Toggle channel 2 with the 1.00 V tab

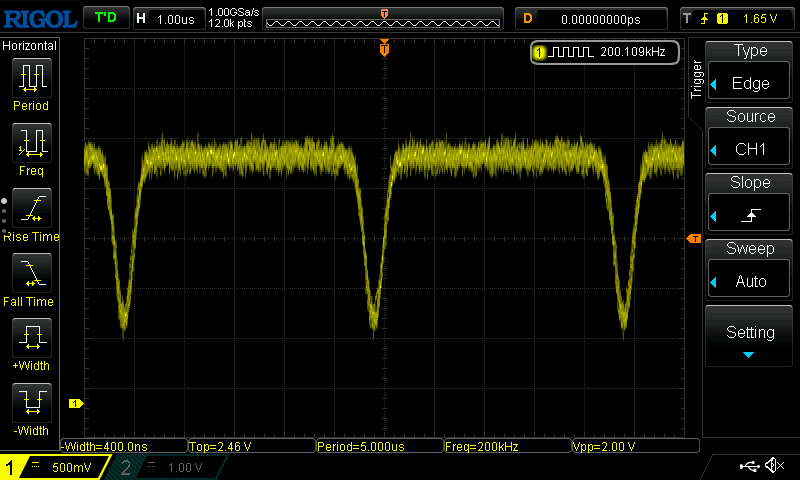point(168,467)
